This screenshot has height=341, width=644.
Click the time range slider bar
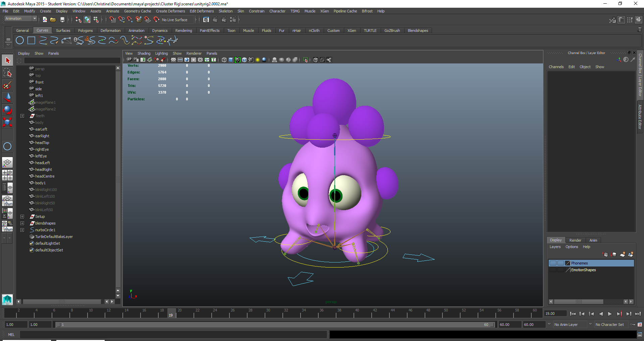[x=274, y=325]
